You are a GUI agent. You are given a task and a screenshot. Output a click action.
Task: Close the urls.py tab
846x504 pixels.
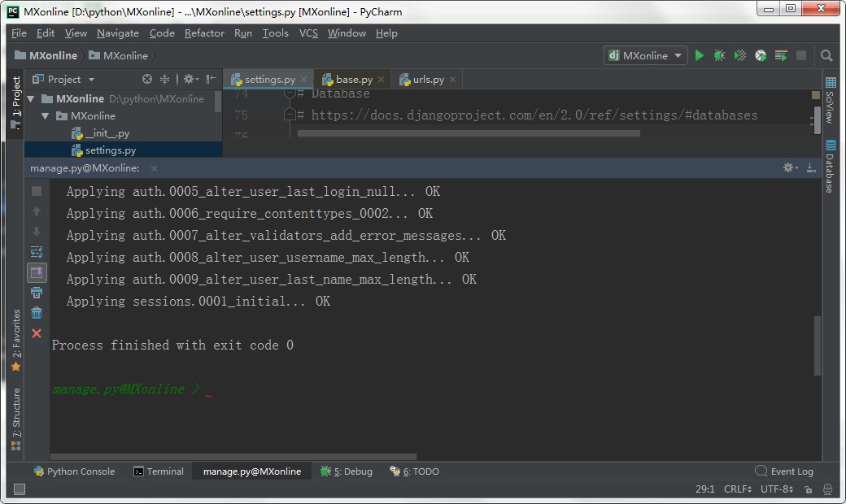point(452,79)
